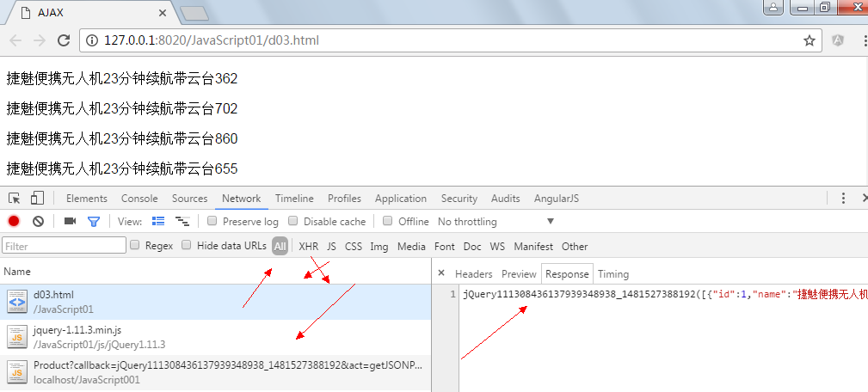
Task: Open the Security tab
Action: click(459, 198)
